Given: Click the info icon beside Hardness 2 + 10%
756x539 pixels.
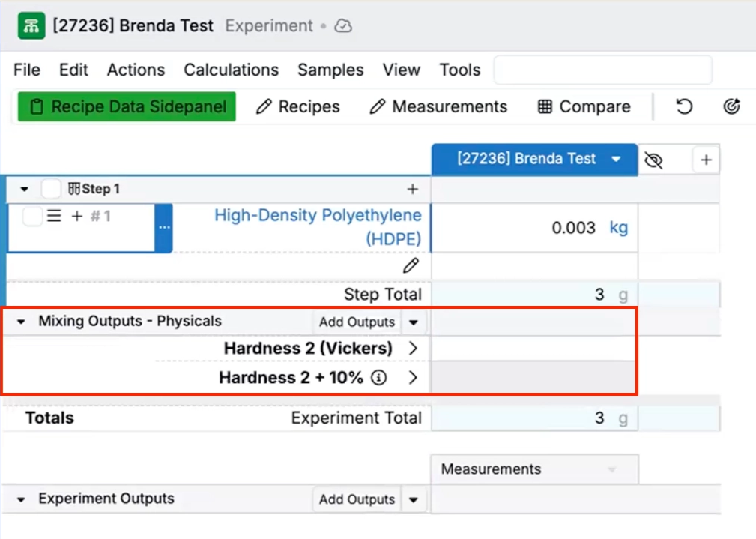Looking at the screenshot, I should click(379, 378).
